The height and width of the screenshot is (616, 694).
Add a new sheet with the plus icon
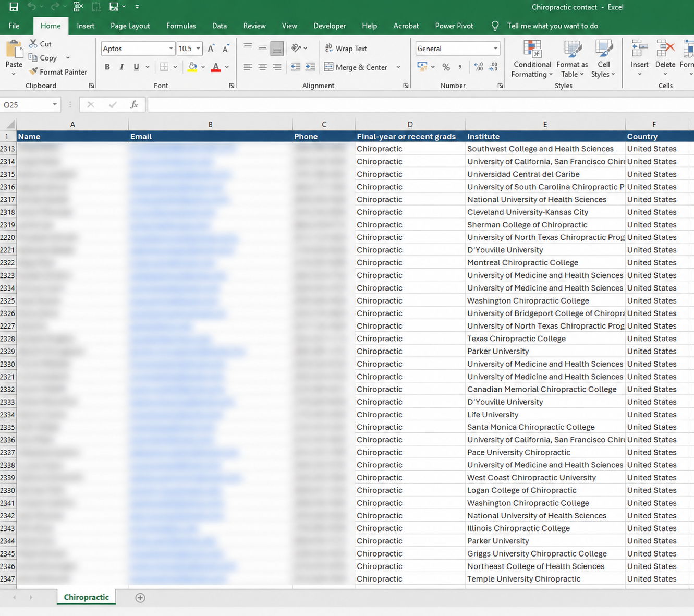click(x=140, y=598)
